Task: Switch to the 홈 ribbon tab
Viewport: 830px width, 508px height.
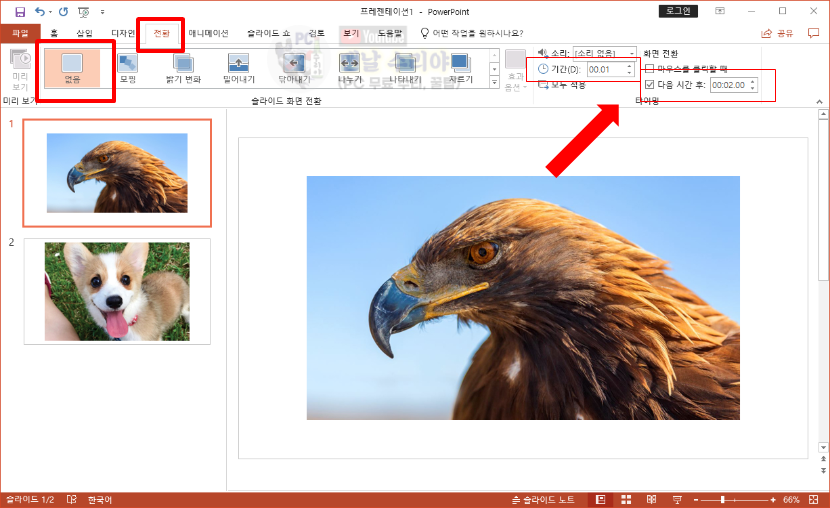Action: click(54, 33)
